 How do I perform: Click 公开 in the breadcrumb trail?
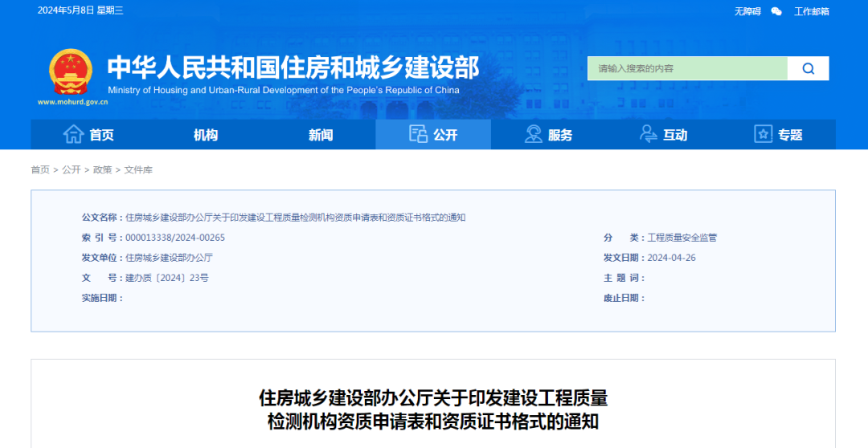(72, 169)
